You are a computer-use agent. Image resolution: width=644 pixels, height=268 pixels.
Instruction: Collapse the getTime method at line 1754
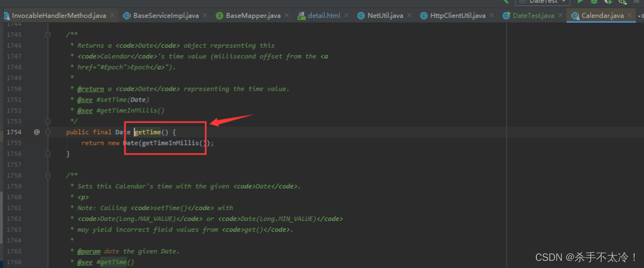48,132
